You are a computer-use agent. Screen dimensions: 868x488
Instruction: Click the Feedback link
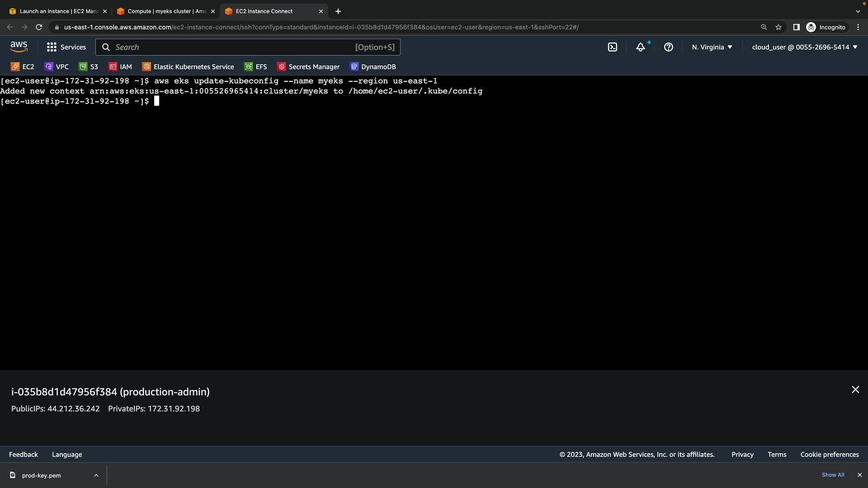[24, 455]
